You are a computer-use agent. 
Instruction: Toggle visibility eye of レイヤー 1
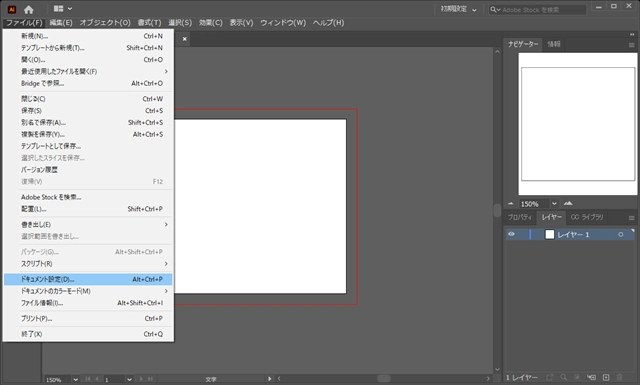tap(511, 234)
